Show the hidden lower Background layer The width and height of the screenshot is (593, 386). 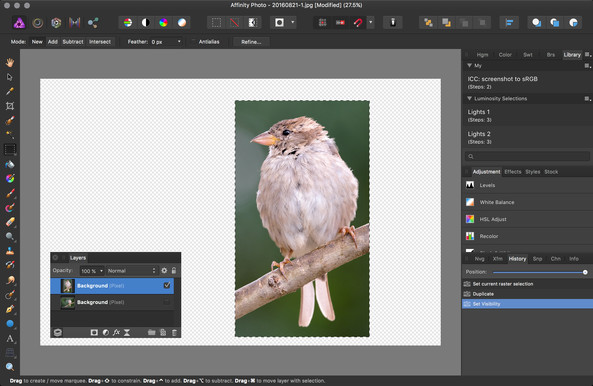pos(167,302)
